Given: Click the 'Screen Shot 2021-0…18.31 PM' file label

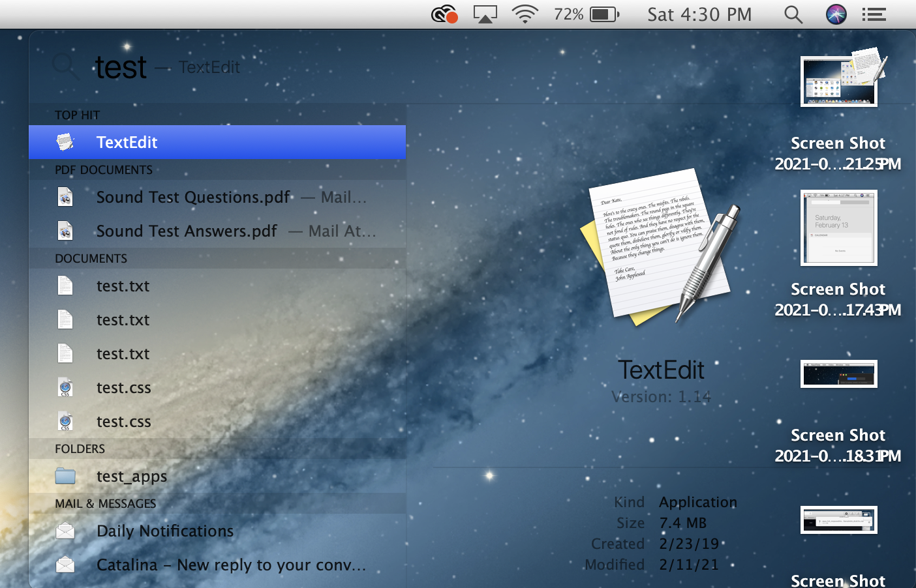Looking at the screenshot, I should (x=838, y=445).
